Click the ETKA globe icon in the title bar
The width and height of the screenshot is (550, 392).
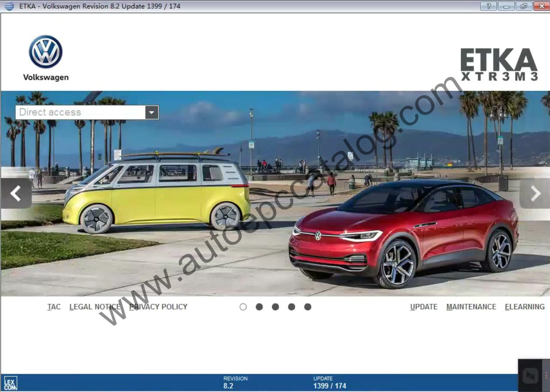(x=9, y=6)
